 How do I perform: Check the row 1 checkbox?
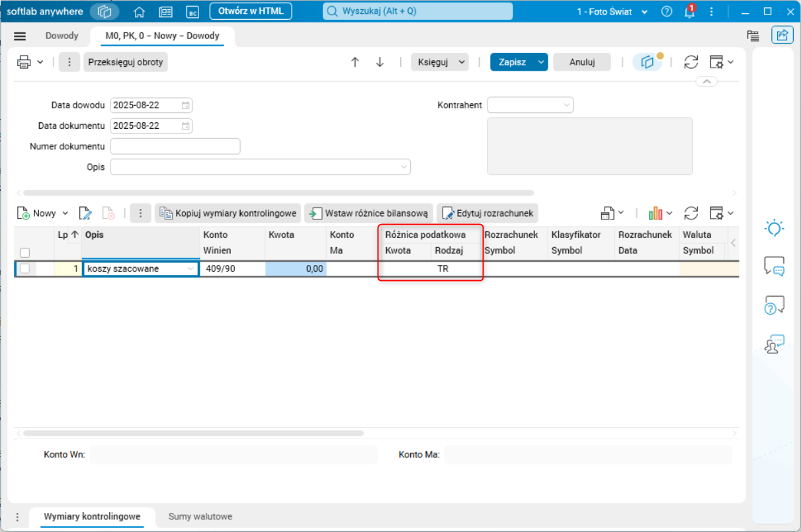(24, 268)
